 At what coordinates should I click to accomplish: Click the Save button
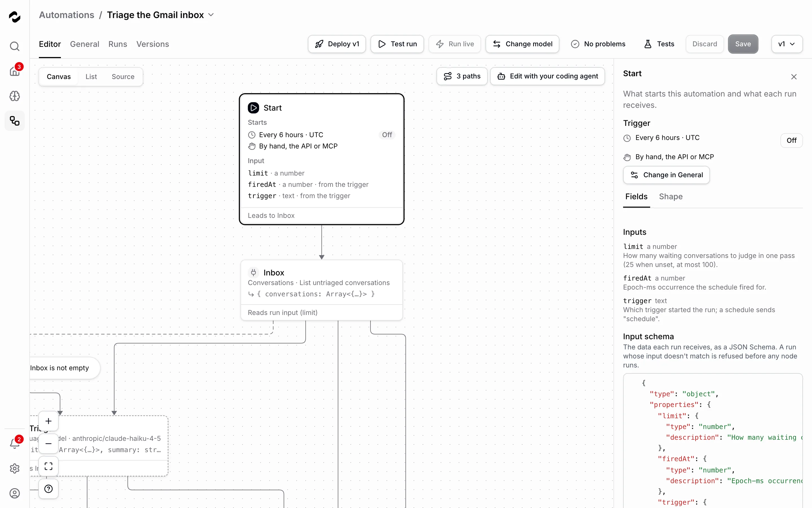743,44
